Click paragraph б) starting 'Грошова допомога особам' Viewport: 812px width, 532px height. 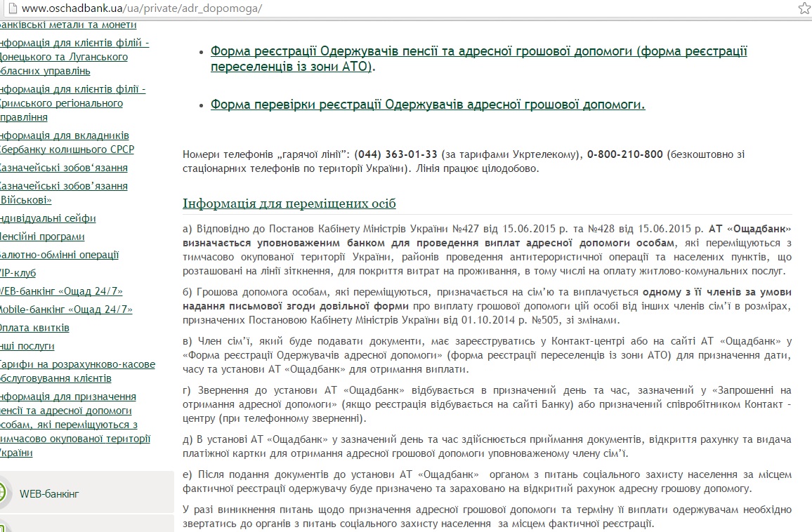[487, 306]
